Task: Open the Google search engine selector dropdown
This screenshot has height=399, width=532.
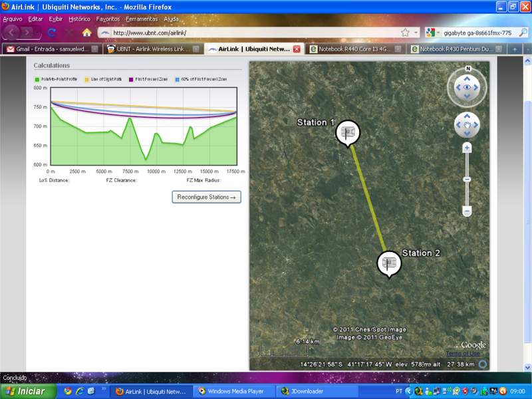Action: point(433,33)
